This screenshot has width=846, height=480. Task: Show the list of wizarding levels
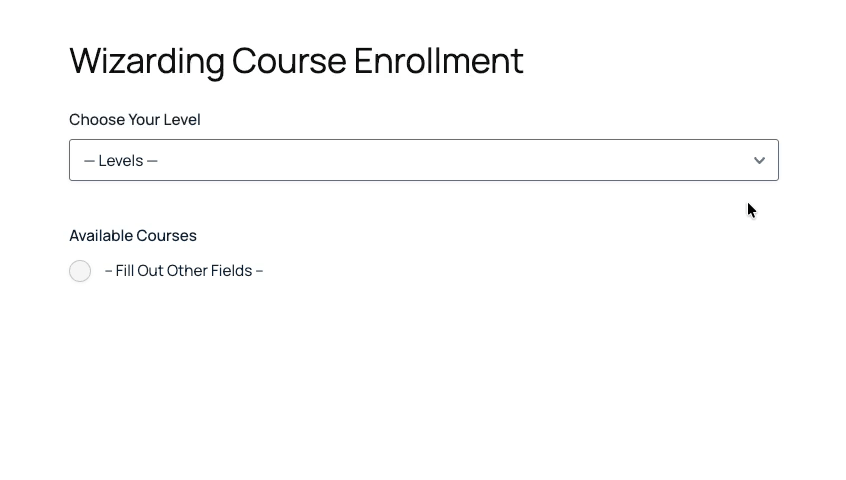[x=423, y=160]
